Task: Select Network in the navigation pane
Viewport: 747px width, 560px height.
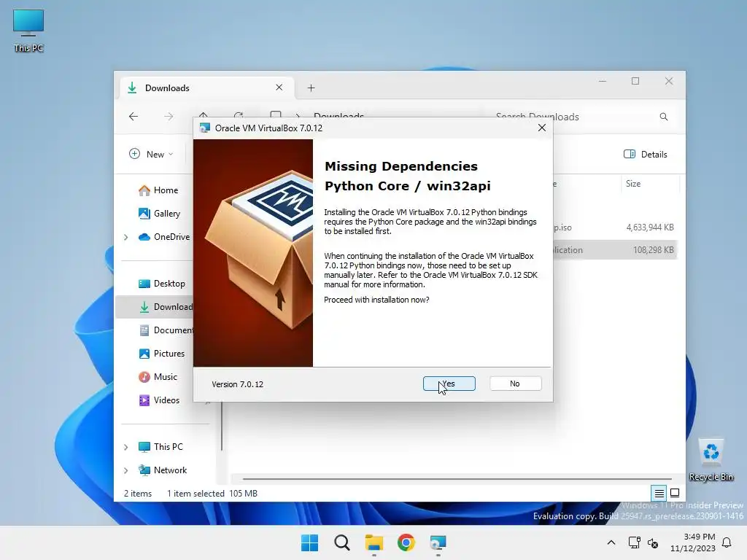Action: (x=163, y=470)
